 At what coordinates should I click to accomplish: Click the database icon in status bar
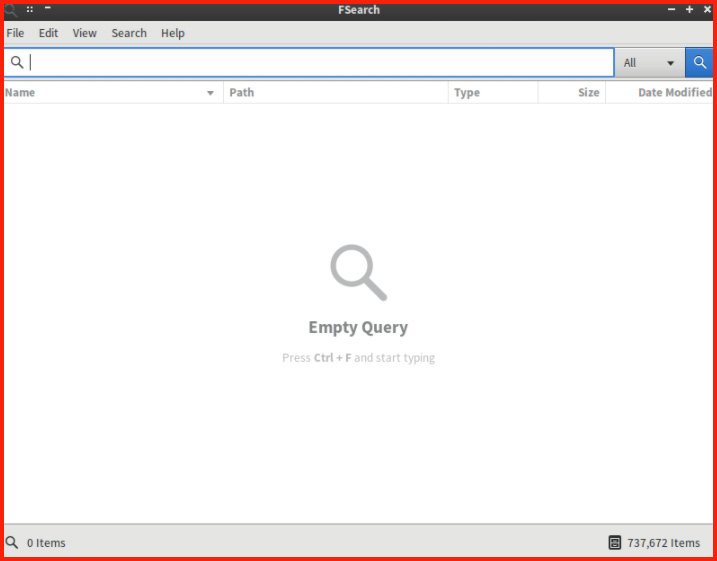(x=615, y=542)
